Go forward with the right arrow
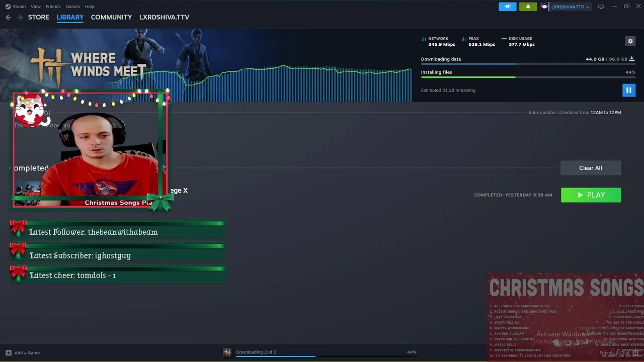The height and width of the screenshot is (362, 644). [20, 17]
